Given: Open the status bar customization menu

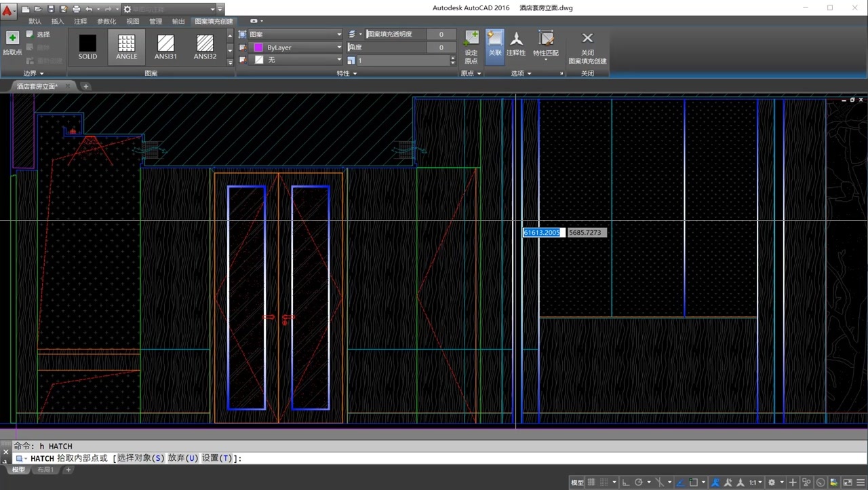Looking at the screenshot, I should click(x=861, y=483).
